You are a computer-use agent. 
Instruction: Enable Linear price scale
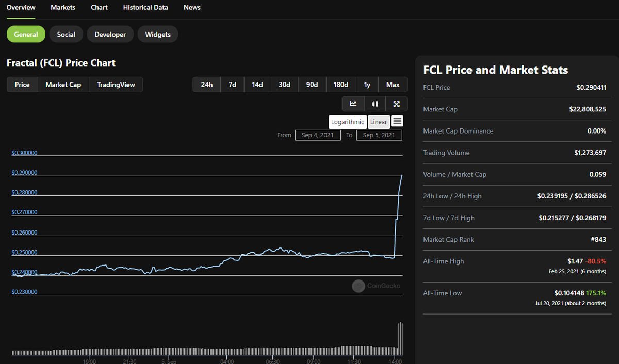pyautogui.click(x=379, y=122)
